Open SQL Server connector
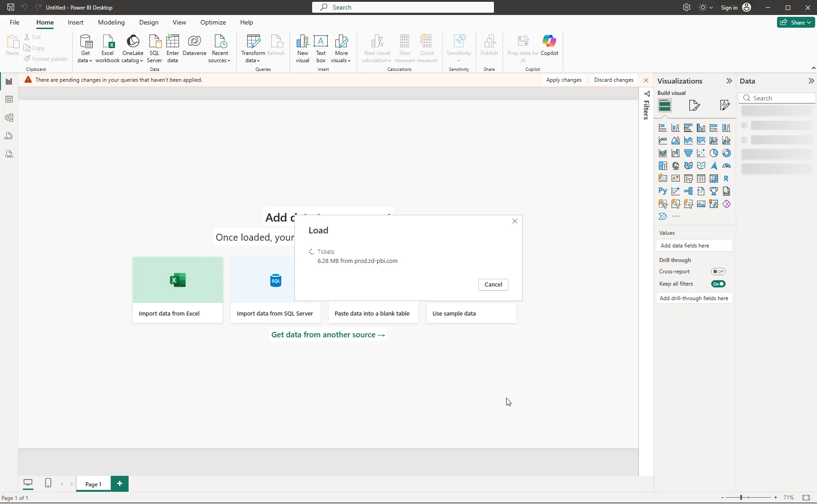 [154, 49]
